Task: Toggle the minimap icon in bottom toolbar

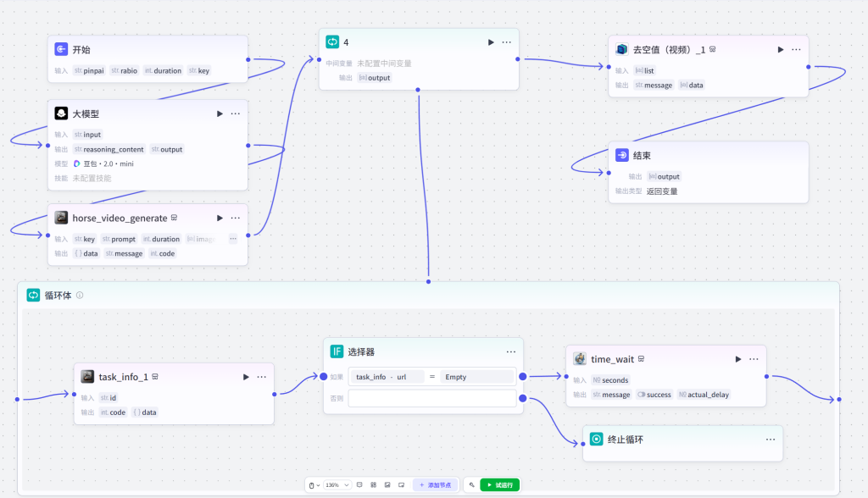Action: click(x=387, y=484)
